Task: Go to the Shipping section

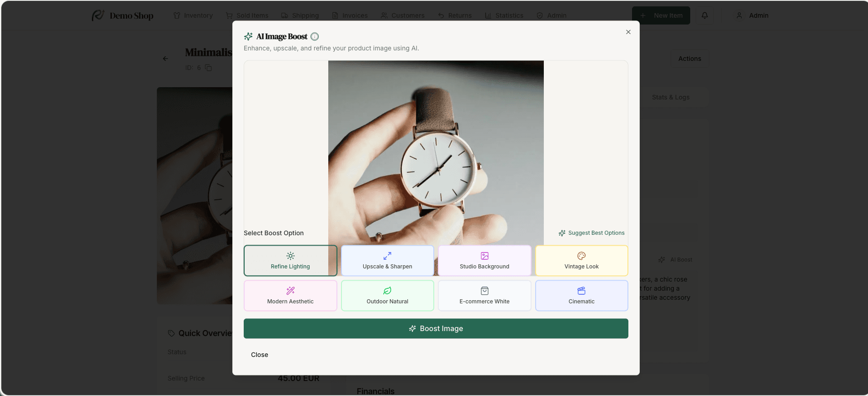Action: 300,15
